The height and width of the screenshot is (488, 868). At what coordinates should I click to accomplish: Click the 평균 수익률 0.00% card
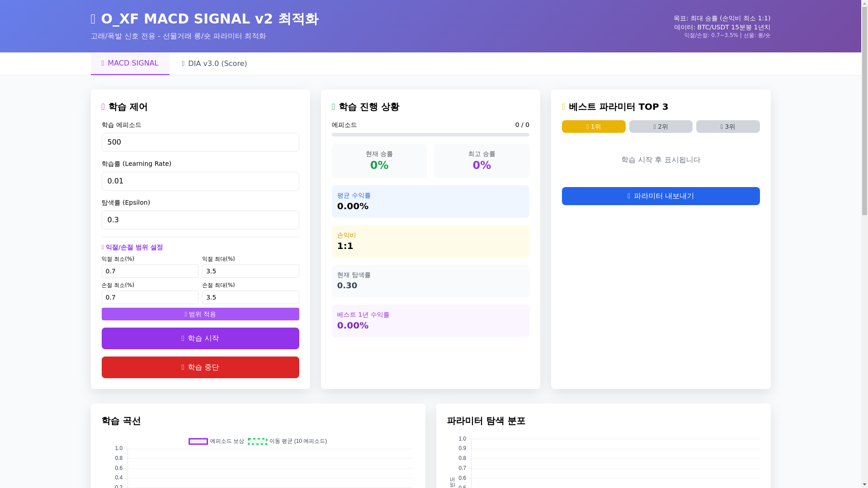click(430, 202)
